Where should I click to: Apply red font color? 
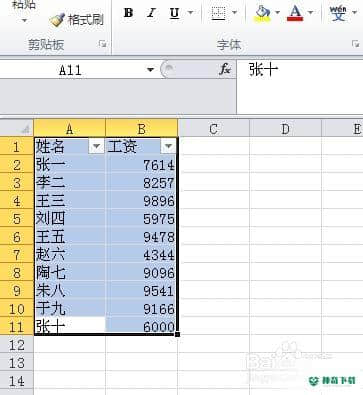pyautogui.click(x=295, y=13)
